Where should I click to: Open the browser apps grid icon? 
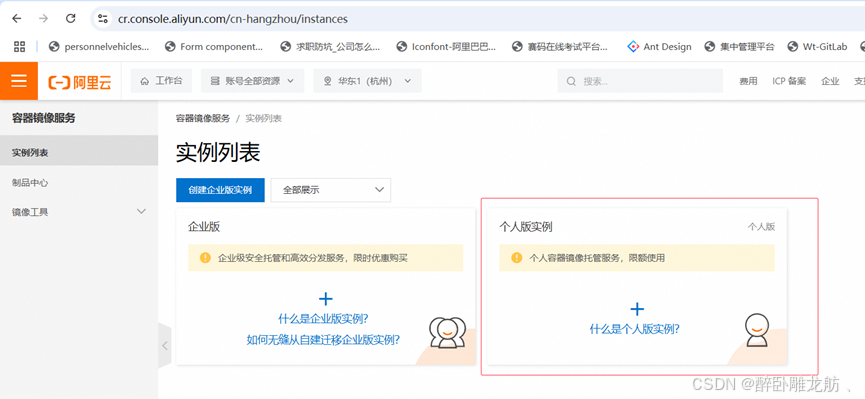pyautogui.click(x=19, y=47)
